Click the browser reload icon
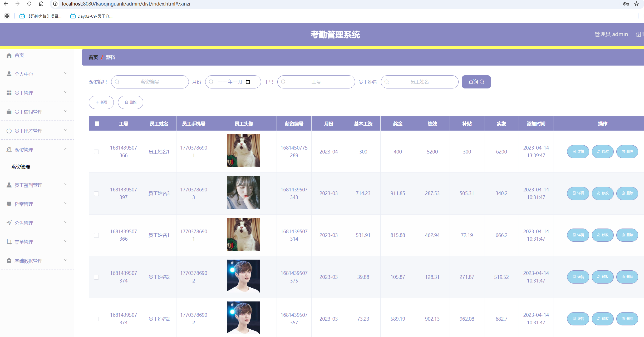644x337 pixels. coord(30,4)
